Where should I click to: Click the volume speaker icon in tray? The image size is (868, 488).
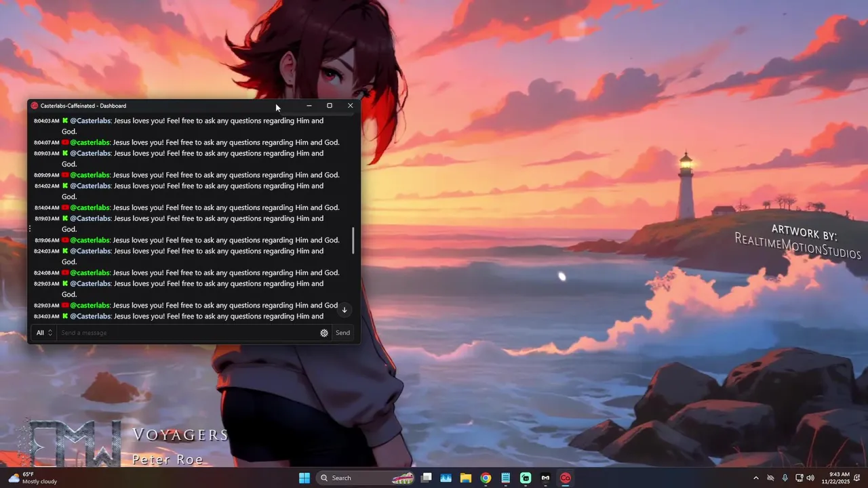tap(810, 478)
